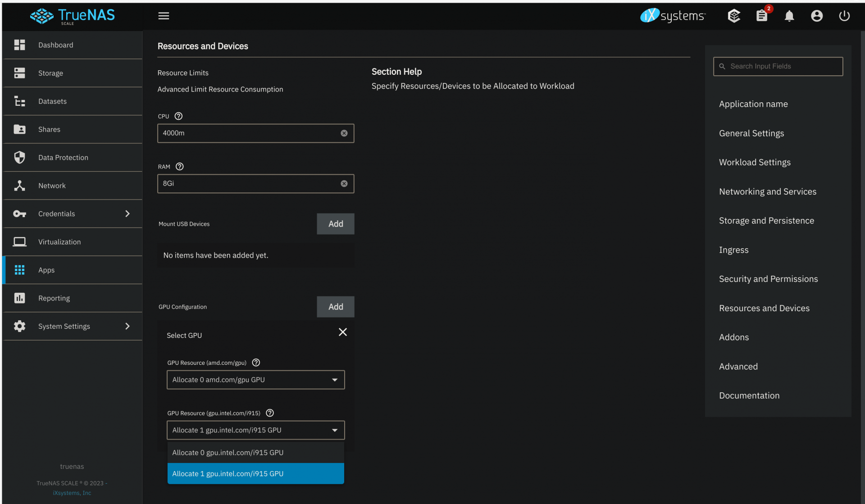Open the hamburger menu toggle
This screenshot has width=865, height=504.
coord(164,16)
